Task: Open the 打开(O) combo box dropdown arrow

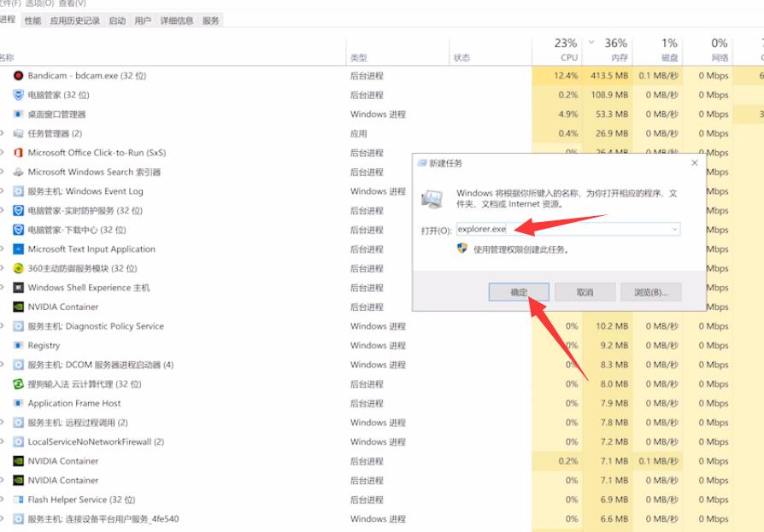Action: (x=675, y=229)
